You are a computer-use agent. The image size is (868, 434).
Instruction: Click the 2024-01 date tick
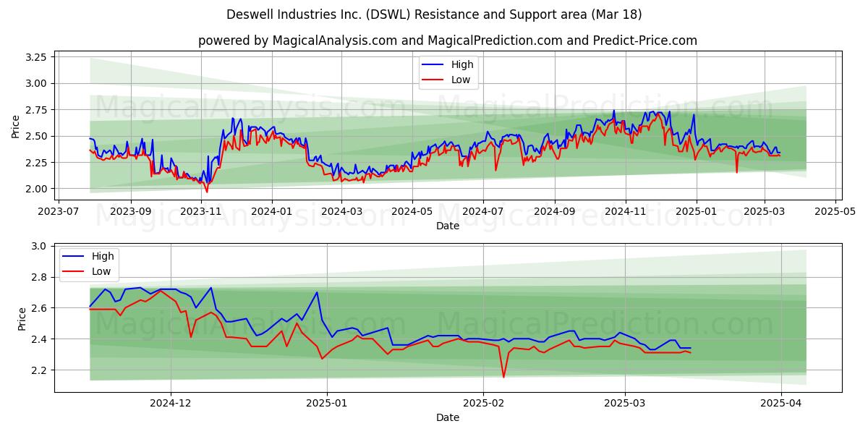pos(272,211)
